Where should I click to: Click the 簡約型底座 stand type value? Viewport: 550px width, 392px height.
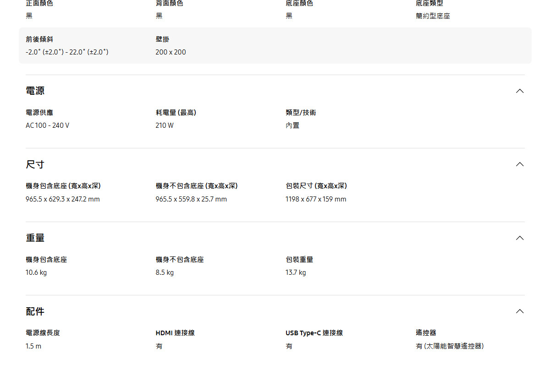[x=433, y=16]
